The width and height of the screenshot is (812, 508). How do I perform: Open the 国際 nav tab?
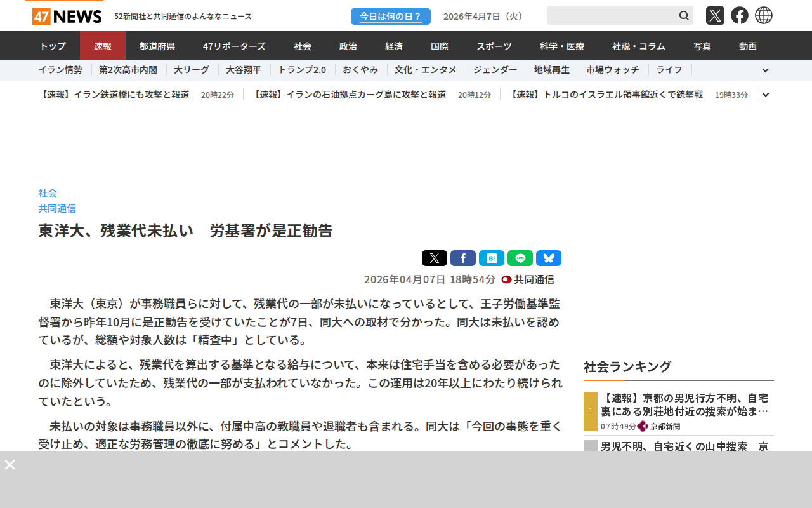(440, 46)
